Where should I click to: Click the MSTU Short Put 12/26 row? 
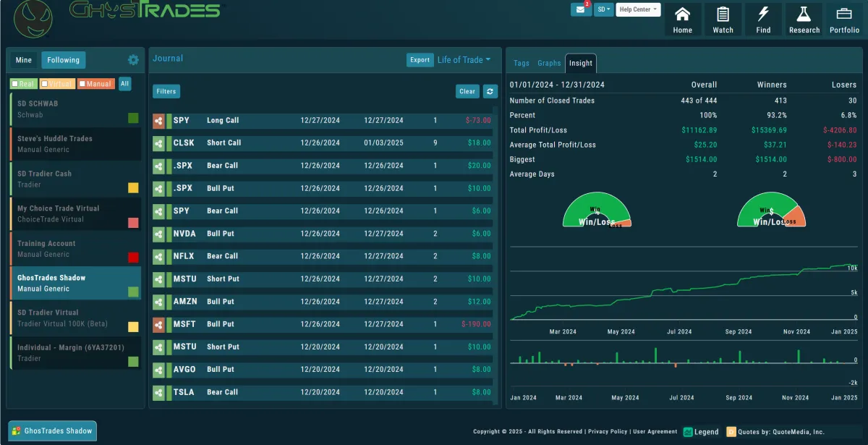coord(323,279)
